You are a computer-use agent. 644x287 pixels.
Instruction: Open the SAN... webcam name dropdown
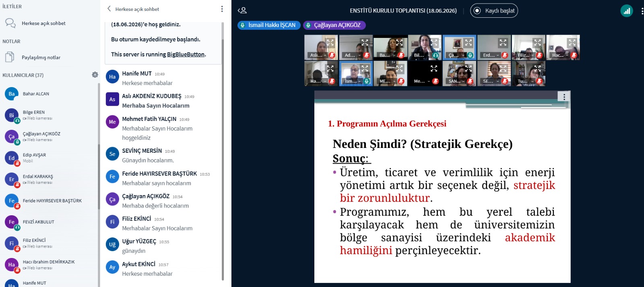[x=456, y=81]
